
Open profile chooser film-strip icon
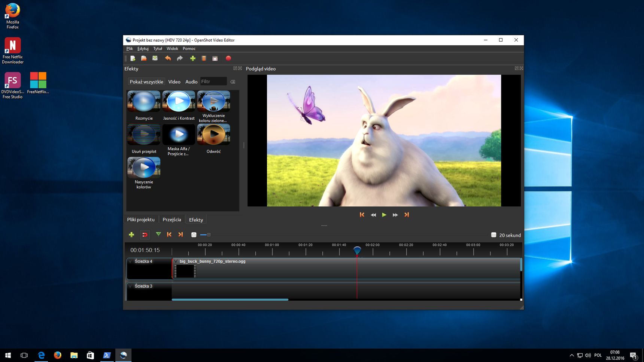[x=204, y=58]
